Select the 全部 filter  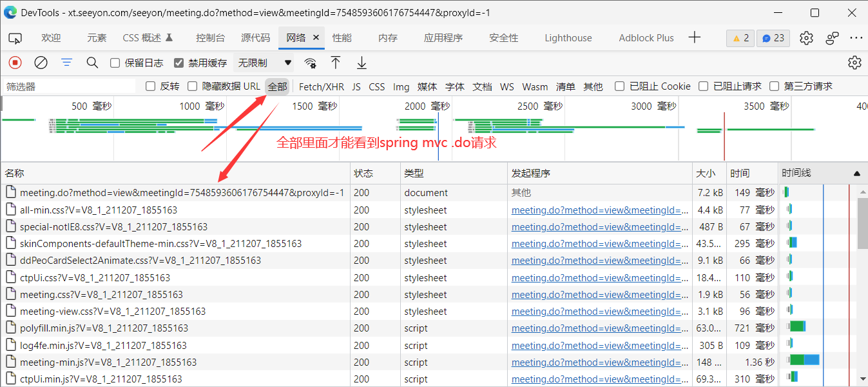point(277,86)
